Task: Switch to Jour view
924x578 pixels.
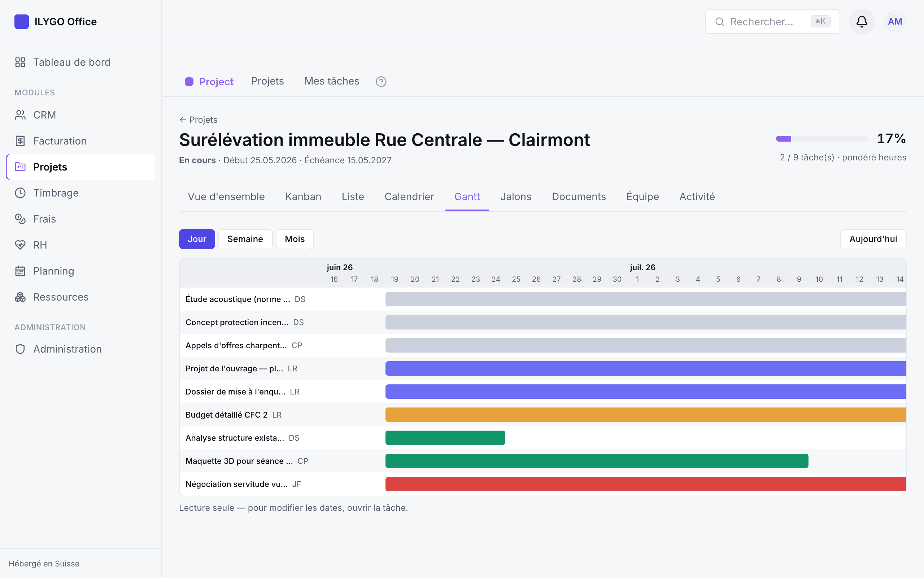Action: (x=197, y=239)
